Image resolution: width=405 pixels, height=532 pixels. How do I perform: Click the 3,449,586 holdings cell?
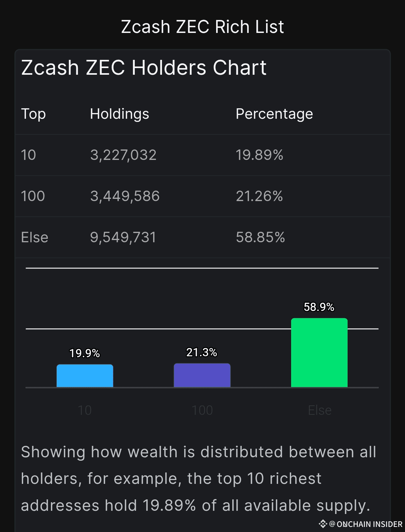click(125, 196)
